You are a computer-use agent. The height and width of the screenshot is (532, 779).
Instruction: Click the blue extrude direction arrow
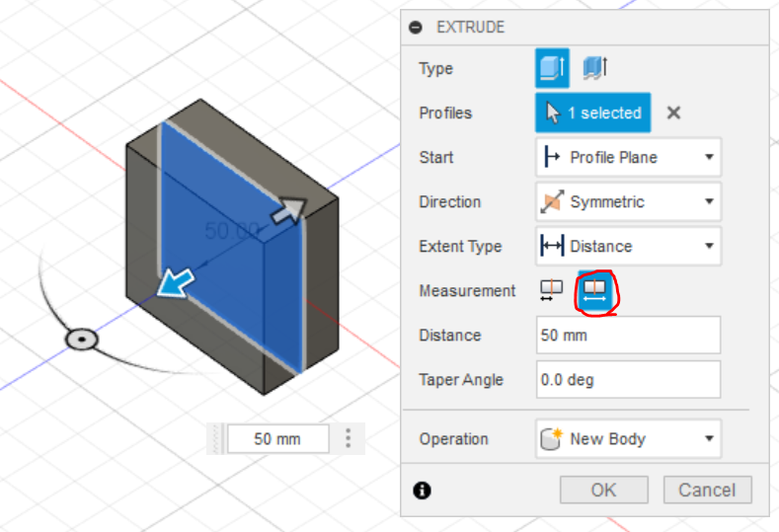click(176, 283)
